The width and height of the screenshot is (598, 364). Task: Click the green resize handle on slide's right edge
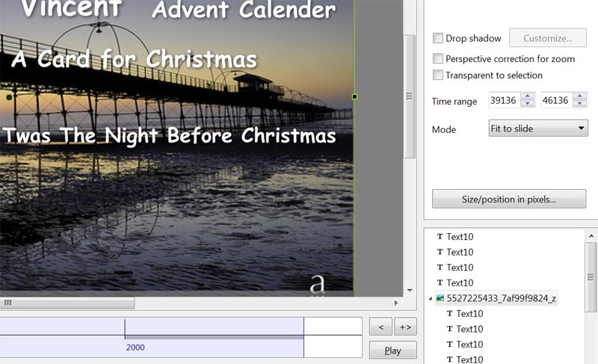[354, 96]
